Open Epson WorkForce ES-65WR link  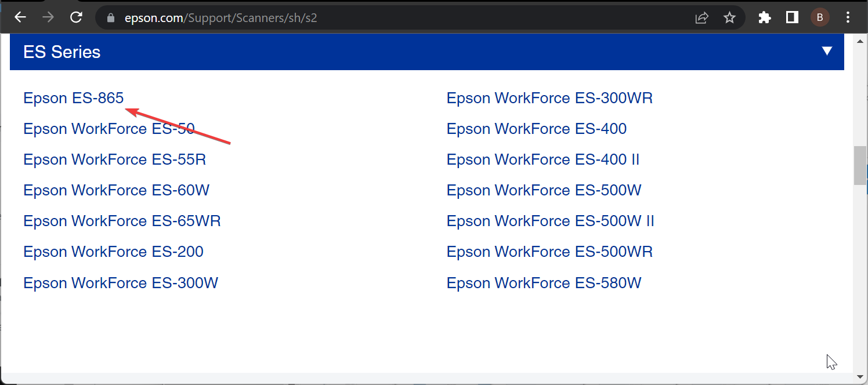tap(122, 221)
